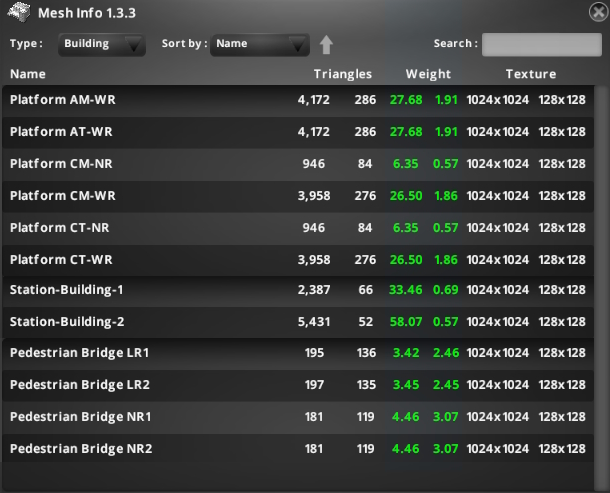Click the 3.45 weight value
The height and width of the screenshot is (493, 610).
(406, 385)
